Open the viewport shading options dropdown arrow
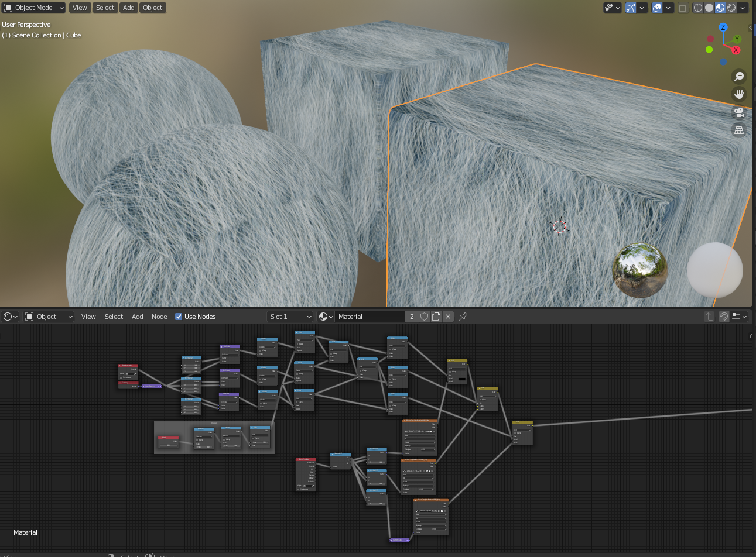Screen dimensions: 756x557 click(743, 8)
